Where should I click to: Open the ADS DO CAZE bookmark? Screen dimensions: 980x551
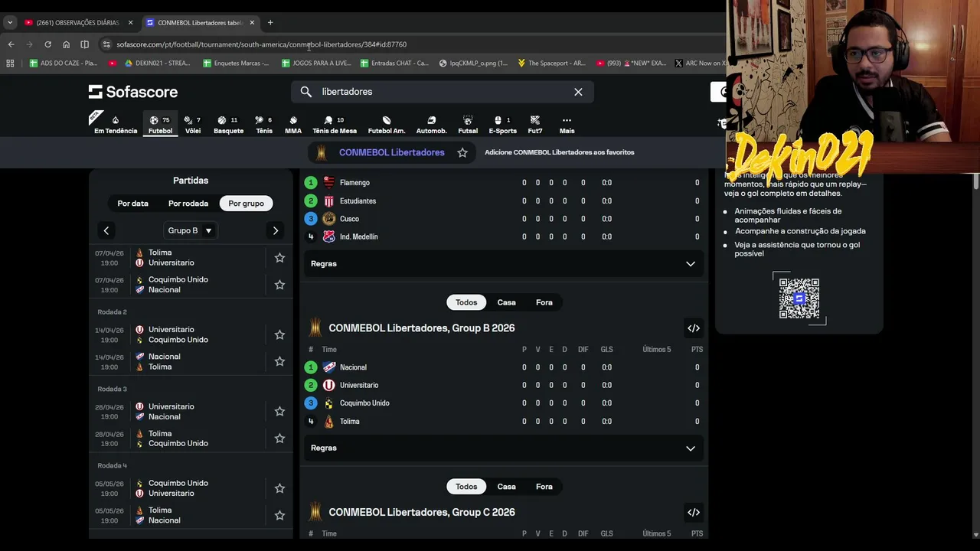click(x=64, y=64)
